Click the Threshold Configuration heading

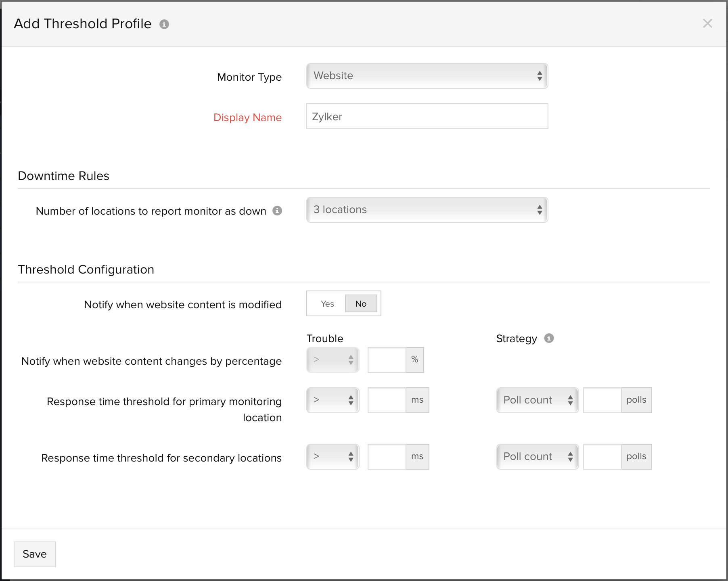(86, 270)
